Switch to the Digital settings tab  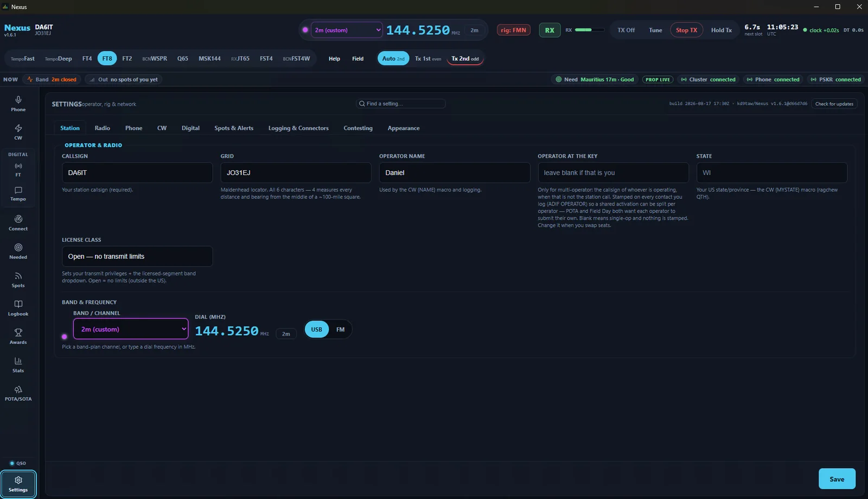point(190,128)
